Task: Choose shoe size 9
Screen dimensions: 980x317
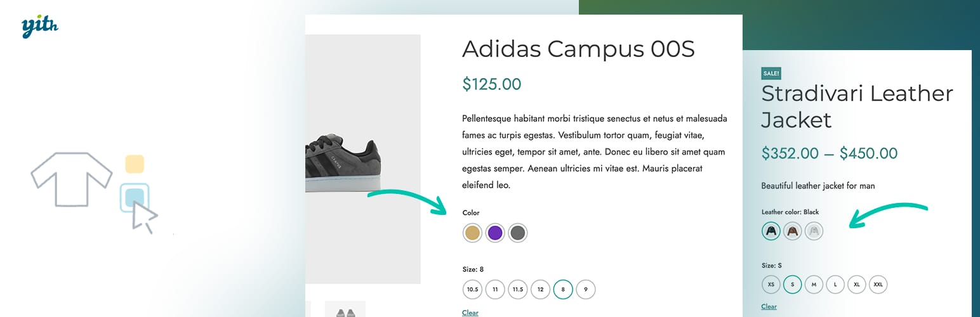Action: click(x=586, y=290)
